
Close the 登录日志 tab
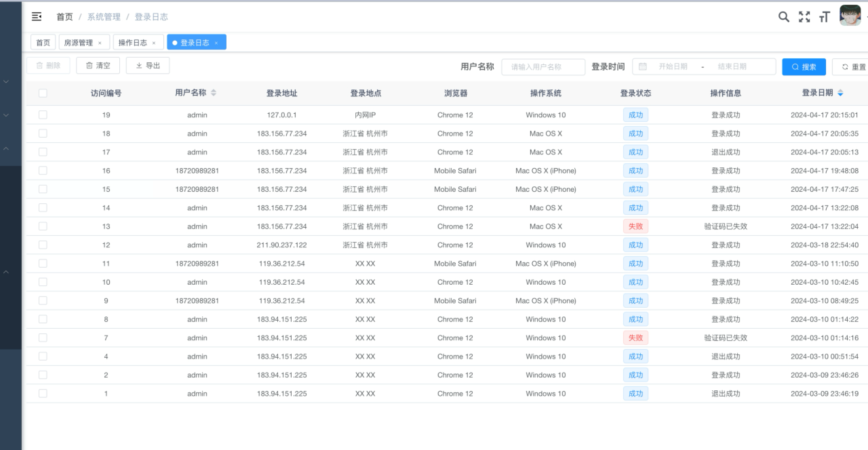(216, 43)
